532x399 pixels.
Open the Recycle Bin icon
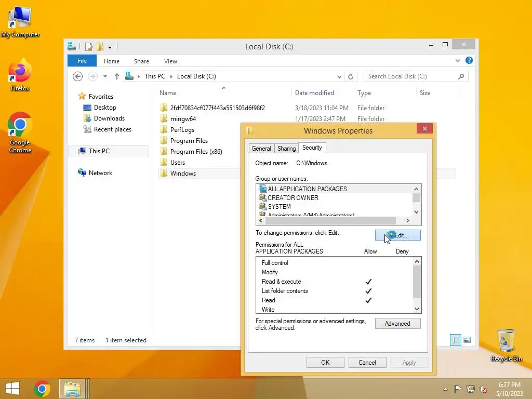506,345
